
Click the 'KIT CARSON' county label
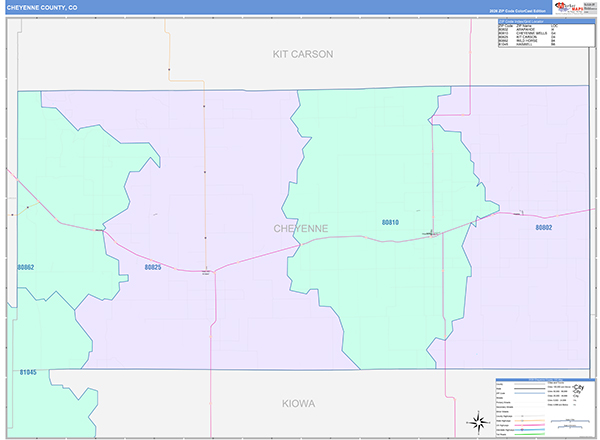pyautogui.click(x=303, y=54)
